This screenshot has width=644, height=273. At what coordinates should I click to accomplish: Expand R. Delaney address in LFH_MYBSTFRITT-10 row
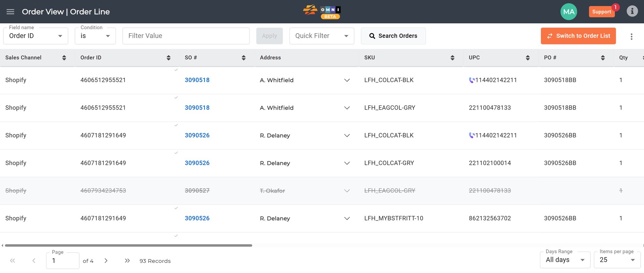coord(347,218)
